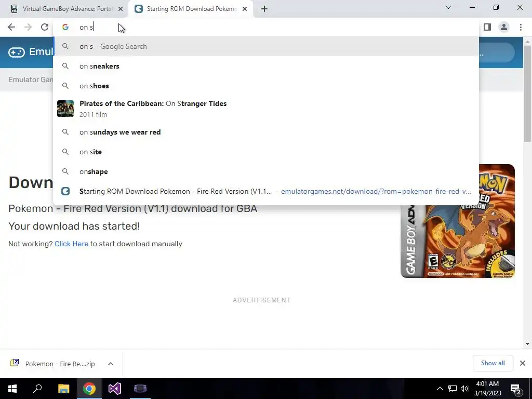532x399 pixels.
Task: Click the page vertical scrollbar thumb
Action: click(x=527, y=94)
